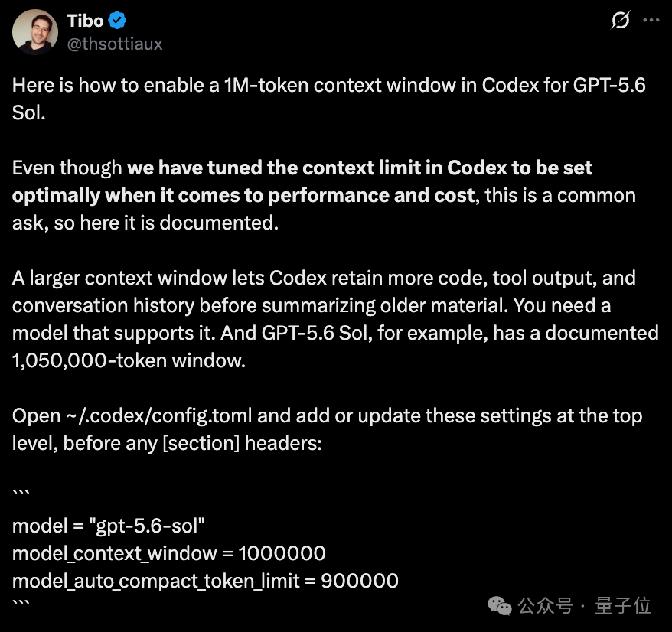Click the WeChat logo watermark
The image size is (672, 632).
[x=499, y=605]
